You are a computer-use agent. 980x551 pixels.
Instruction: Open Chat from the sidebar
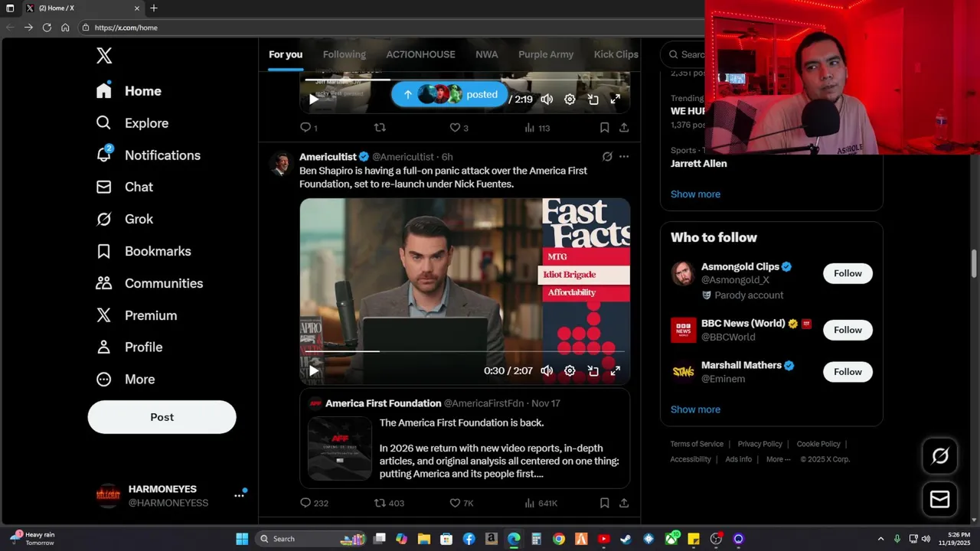124,187
